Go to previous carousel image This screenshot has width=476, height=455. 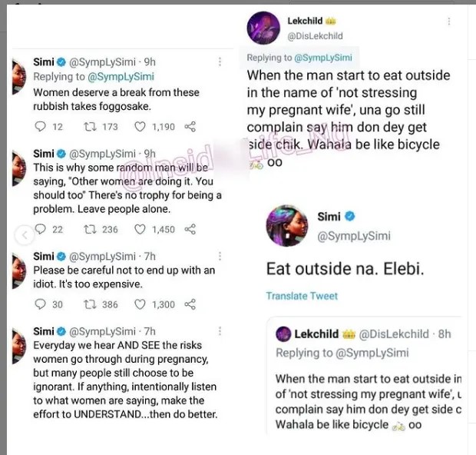click(x=25, y=233)
